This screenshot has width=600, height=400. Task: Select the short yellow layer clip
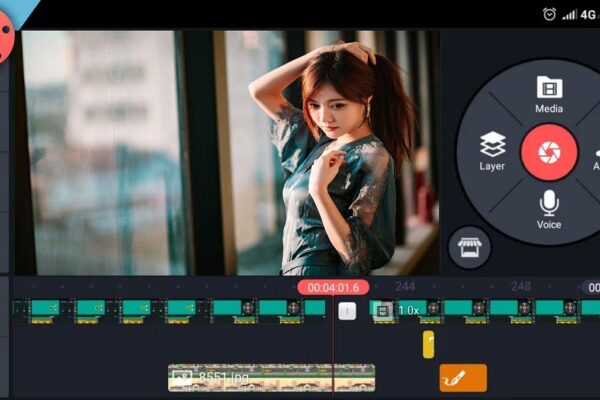[428, 344]
